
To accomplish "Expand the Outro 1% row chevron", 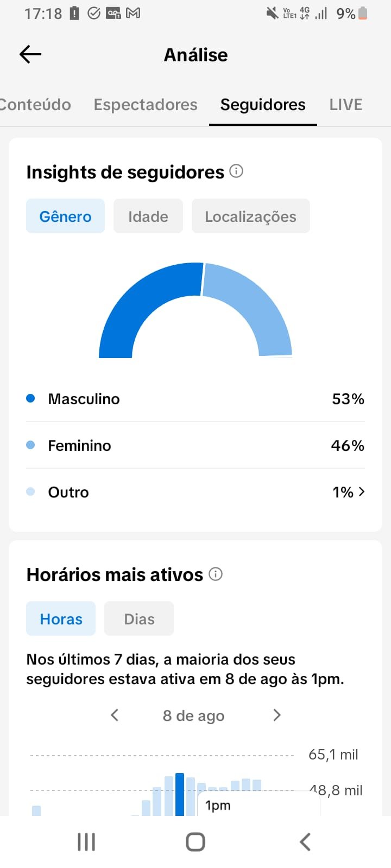I will 362,492.
